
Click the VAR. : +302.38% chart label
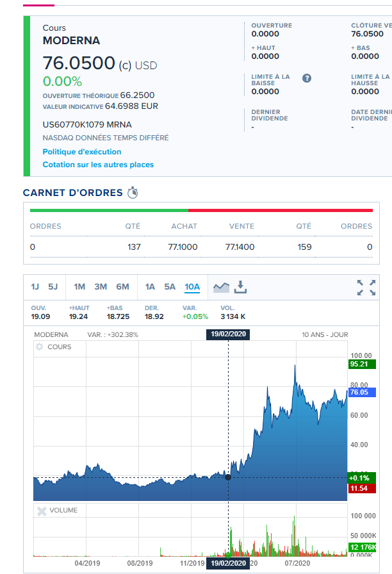(x=113, y=334)
